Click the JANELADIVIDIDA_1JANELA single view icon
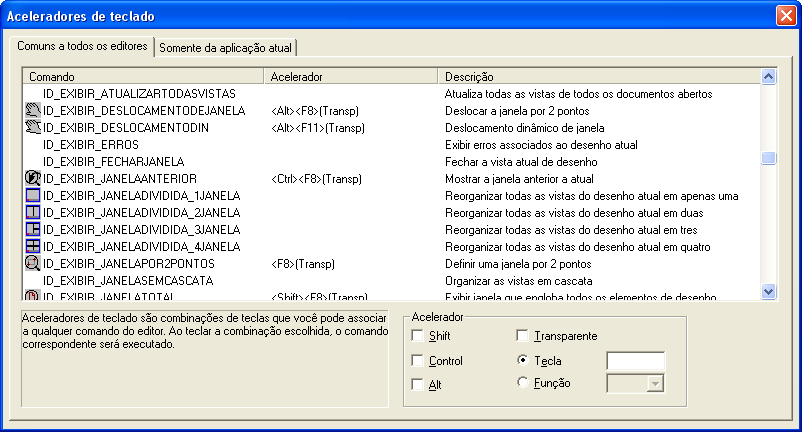 coord(31,195)
